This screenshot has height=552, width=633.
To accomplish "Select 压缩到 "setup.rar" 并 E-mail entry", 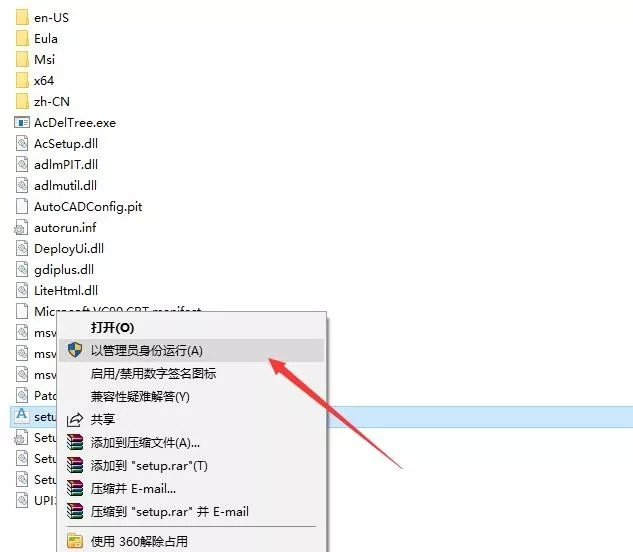I will click(x=170, y=512).
